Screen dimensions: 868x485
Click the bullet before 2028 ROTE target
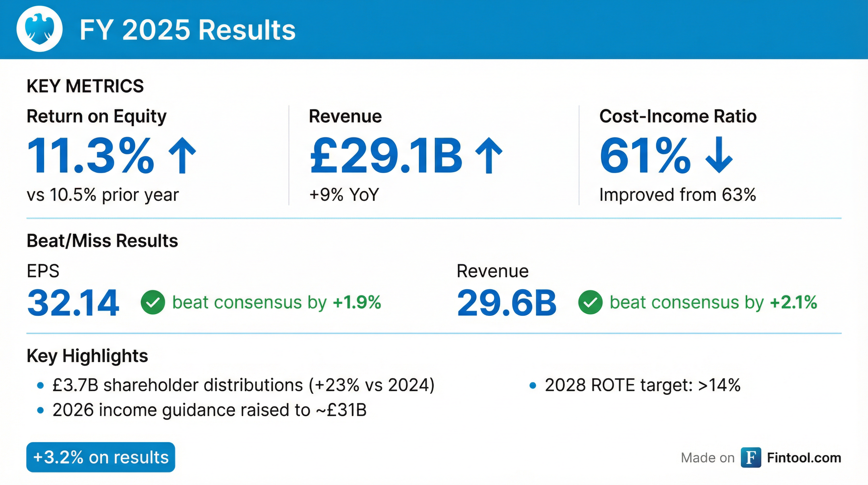pos(533,386)
